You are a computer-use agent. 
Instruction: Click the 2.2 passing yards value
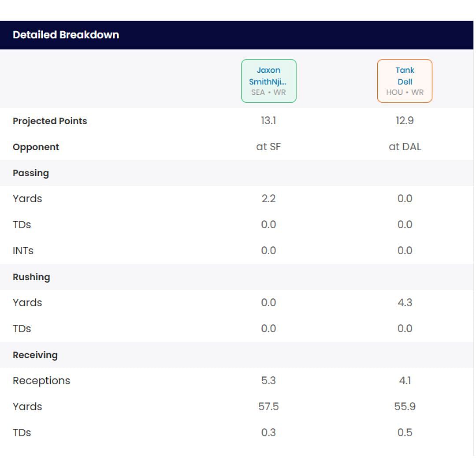(x=268, y=199)
